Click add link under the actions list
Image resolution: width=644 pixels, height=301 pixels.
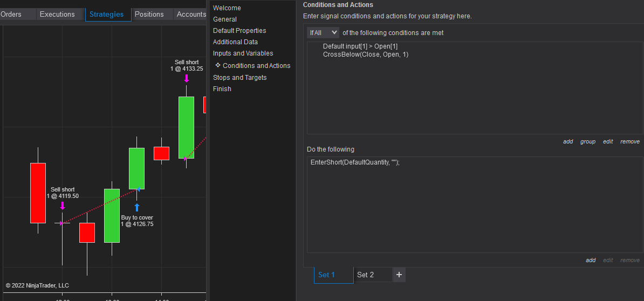coord(591,260)
